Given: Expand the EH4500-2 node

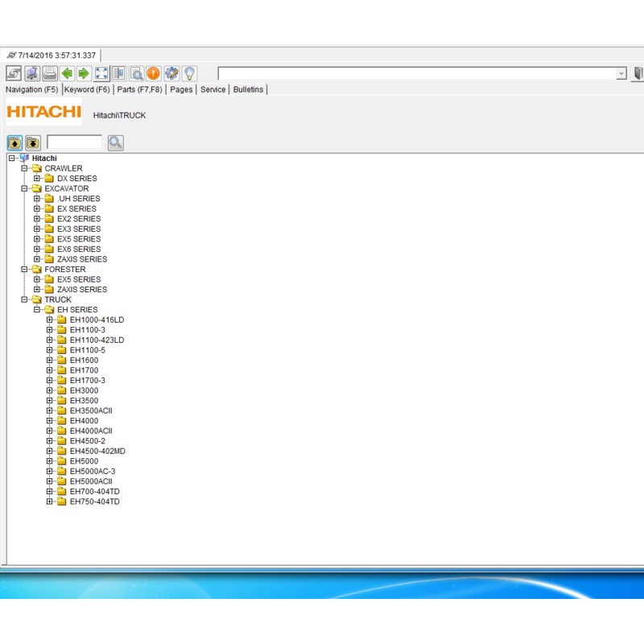Looking at the screenshot, I should click(49, 441).
